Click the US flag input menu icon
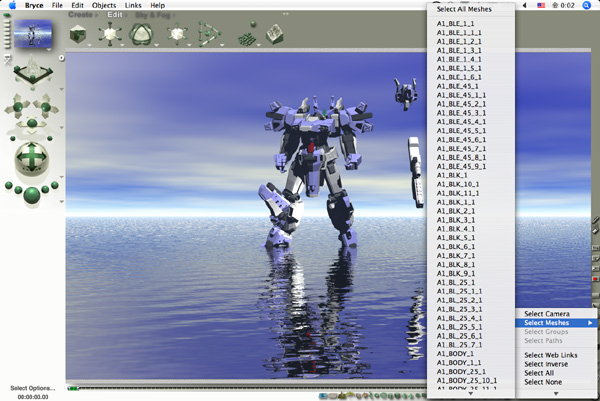 click(x=541, y=5)
